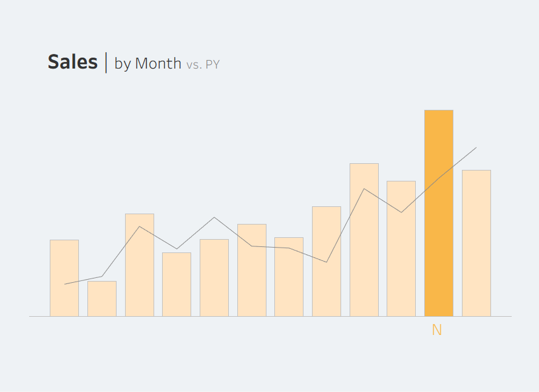Click the third bar from the left

(x=140, y=265)
